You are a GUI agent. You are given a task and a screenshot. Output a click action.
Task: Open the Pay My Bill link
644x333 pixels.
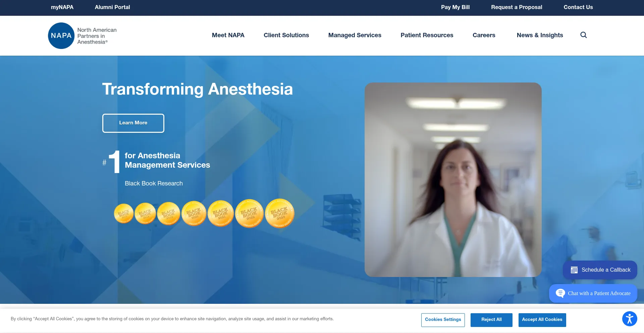click(x=455, y=7)
